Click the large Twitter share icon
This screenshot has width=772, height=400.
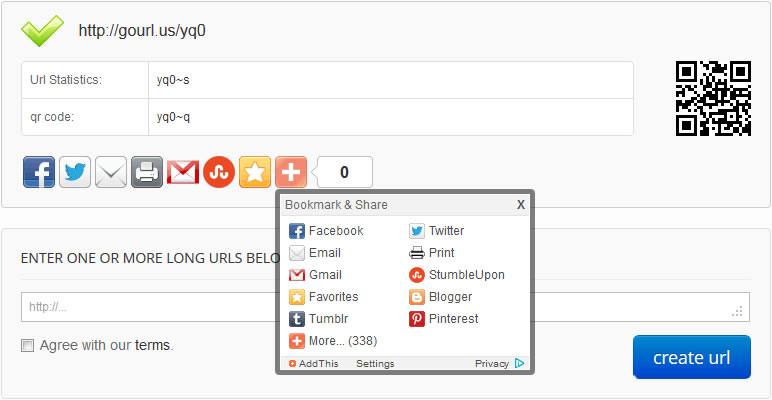tap(75, 172)
